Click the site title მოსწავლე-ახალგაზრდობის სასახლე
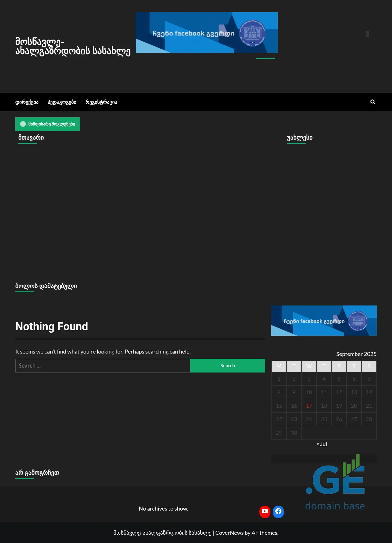The width and height of the screenshot is (392, 543). (x=73, y=46)
